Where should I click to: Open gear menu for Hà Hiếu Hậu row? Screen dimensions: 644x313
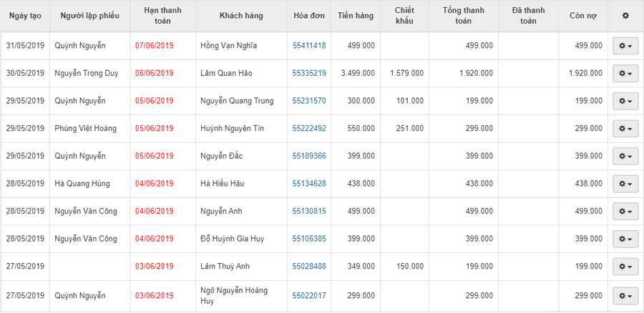tap(625, 184)
